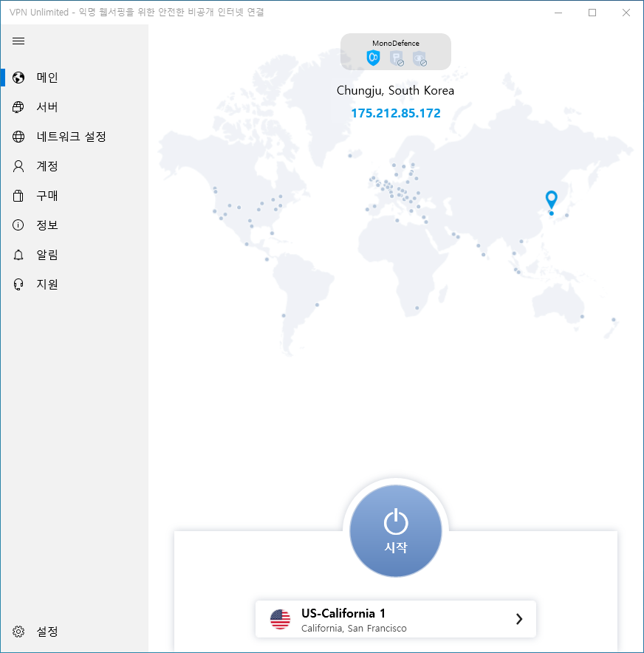Image resolution: width=644 pixels, height=653 pixels.
Task: Minimize the VPN Unlimited window
Action: tap(558, 13)
